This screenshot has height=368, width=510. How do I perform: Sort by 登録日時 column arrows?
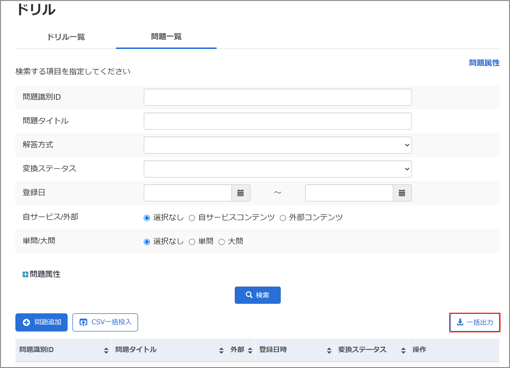329,350
